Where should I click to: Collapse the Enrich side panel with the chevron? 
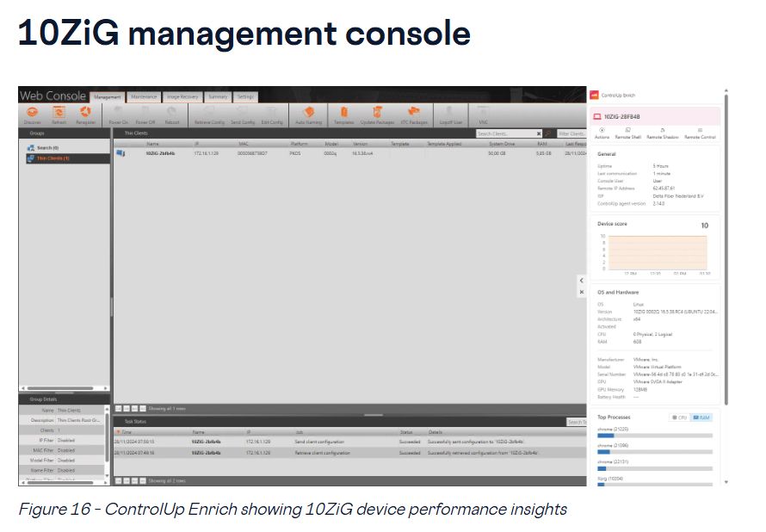(581, 281)
